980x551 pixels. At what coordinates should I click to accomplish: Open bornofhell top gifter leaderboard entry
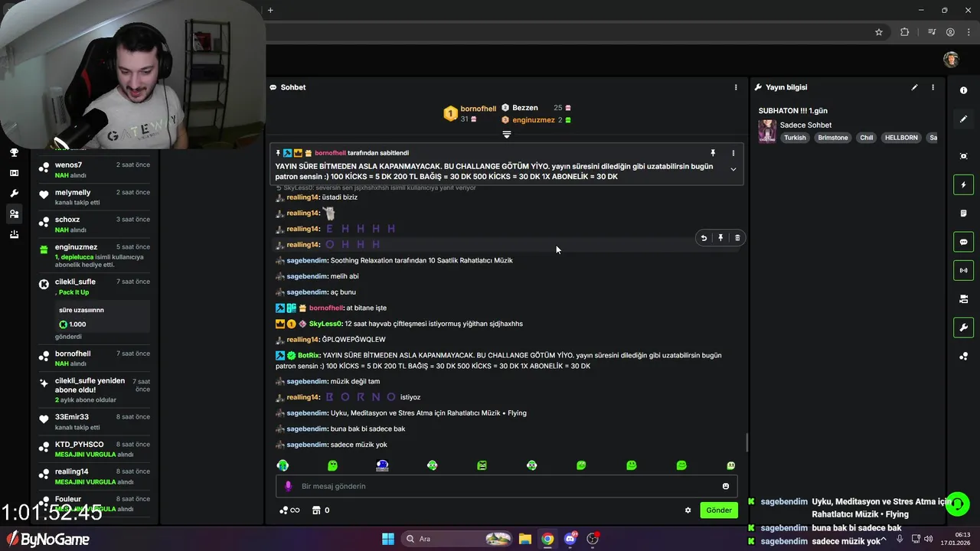click(x=470, y=113)
